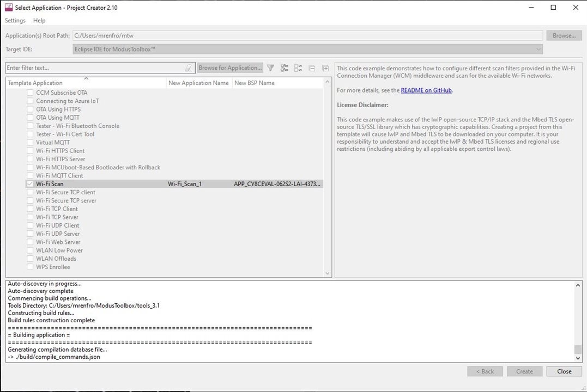The height and width of the screenshot is (392, 587).
Task: Tick the CCM Subscribe OTA checkbox
Action: (x=30, y=93)
